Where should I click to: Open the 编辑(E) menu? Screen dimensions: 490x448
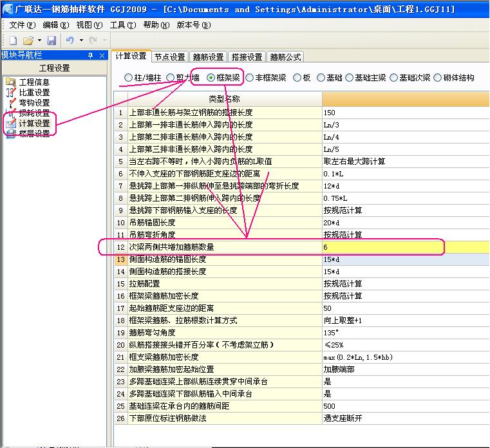[x=55, y=24]
